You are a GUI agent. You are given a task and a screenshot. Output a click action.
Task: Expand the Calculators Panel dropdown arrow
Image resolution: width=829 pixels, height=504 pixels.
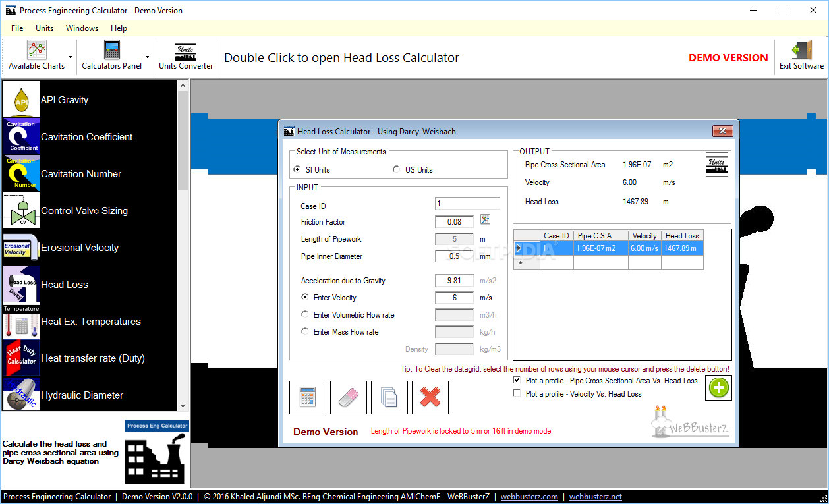click(148, 57)
